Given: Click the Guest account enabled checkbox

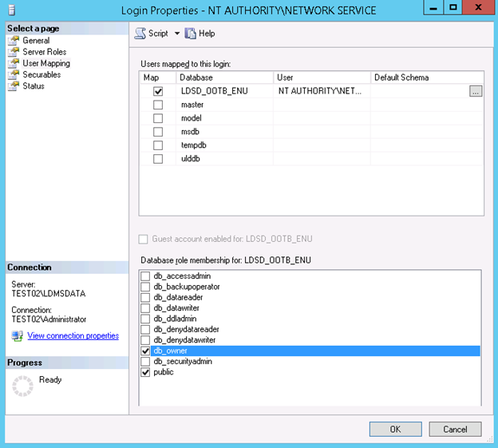Looking at the screenshot, I should click(143, 239).
